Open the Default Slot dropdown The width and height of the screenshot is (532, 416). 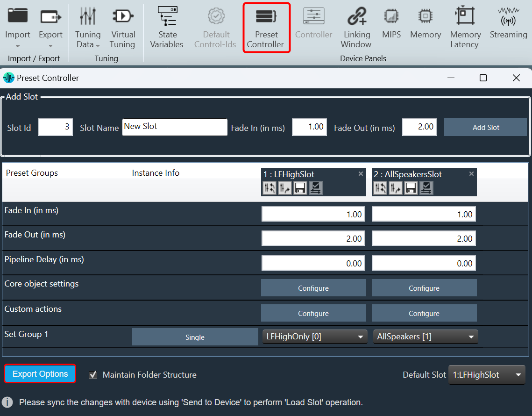point(487,375)
